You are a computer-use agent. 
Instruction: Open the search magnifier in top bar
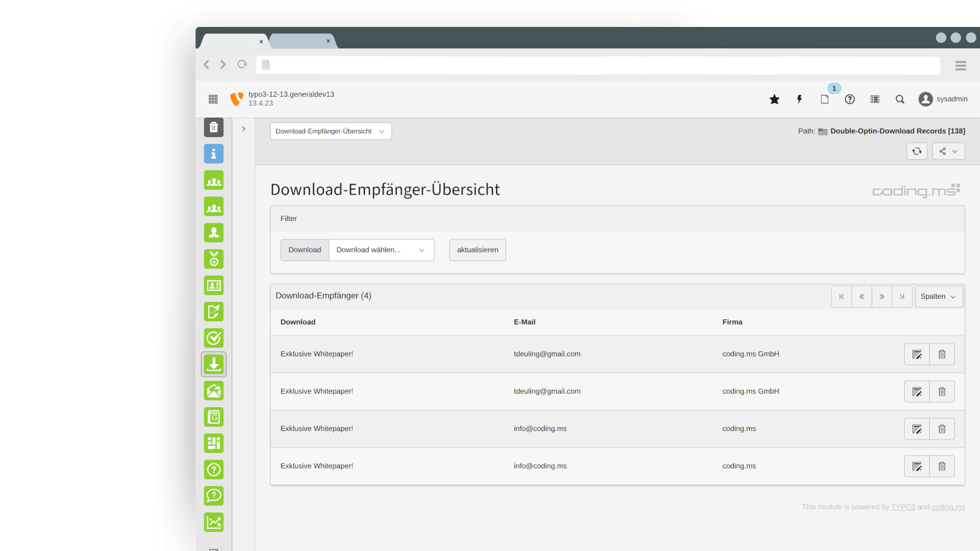[900, 99]
